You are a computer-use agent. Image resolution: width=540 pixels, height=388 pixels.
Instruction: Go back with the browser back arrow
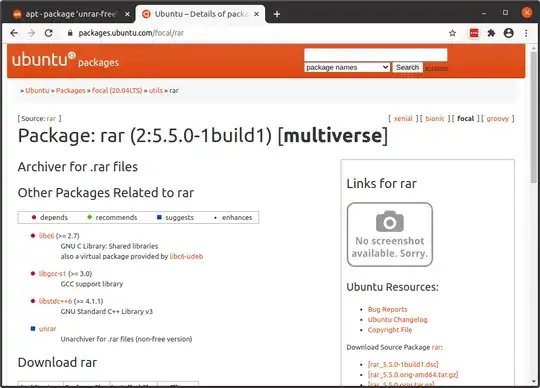point(14,33)
